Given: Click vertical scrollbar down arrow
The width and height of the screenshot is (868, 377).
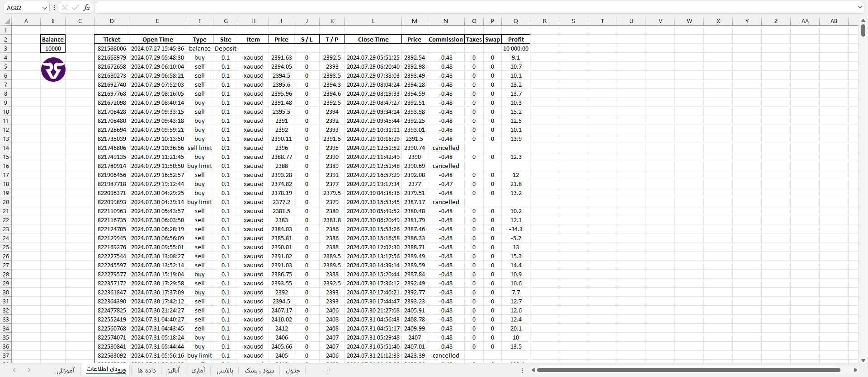Looking at the screenshot, I should click(863, 360).
